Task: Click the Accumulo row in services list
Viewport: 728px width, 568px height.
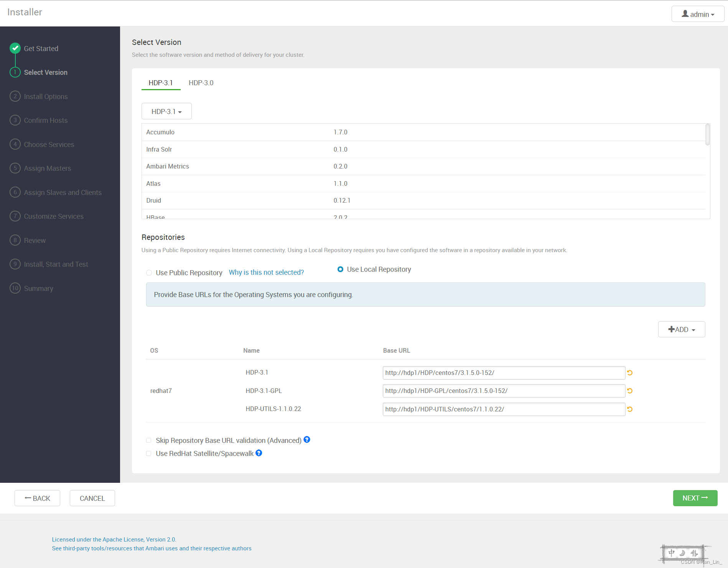Action: [x=423, y=132]
